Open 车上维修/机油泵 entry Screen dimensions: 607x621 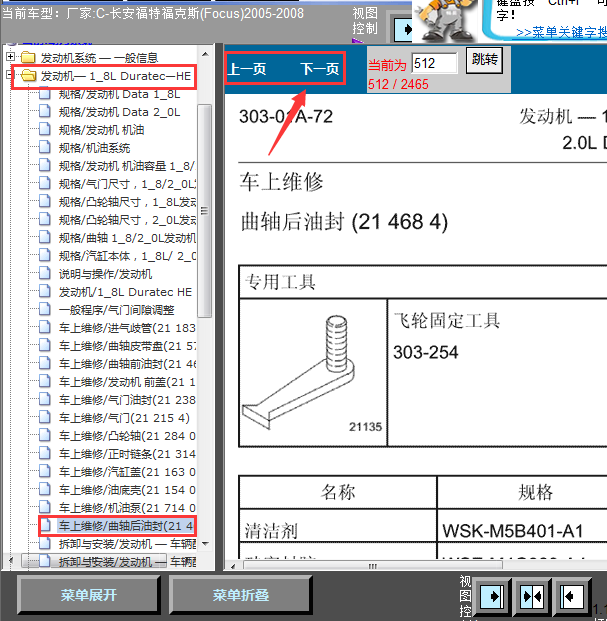pyautogui.click(x=127, y=508)
